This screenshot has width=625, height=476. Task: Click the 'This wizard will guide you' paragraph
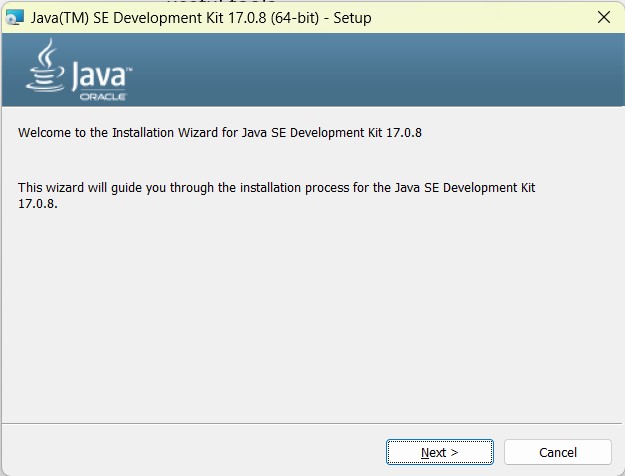pyautogui.click(x=277, y=195)
